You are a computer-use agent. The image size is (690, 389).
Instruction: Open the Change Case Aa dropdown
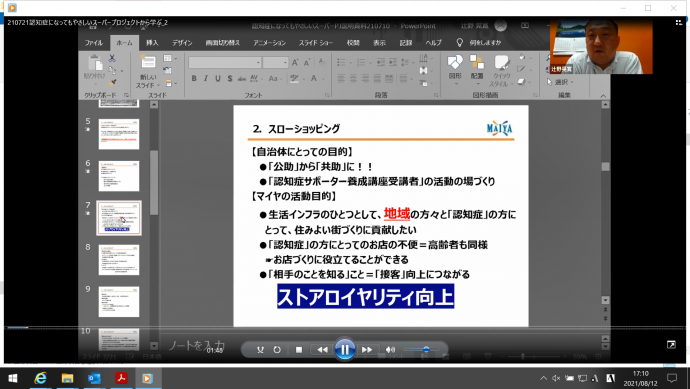[275, 78]
